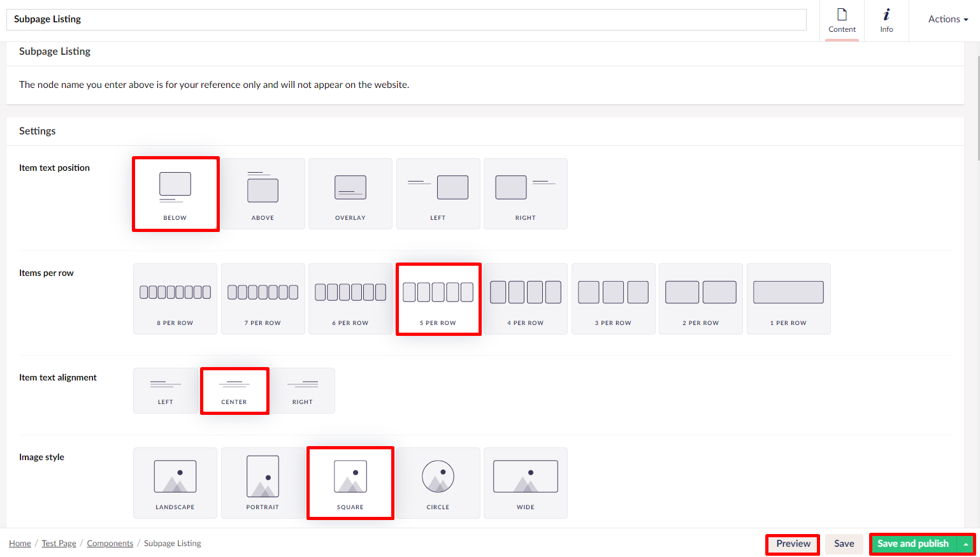Screen dimensions: 980x557
Task: Open the Actions dropdown menu
Action: click(x=948, y=19)
